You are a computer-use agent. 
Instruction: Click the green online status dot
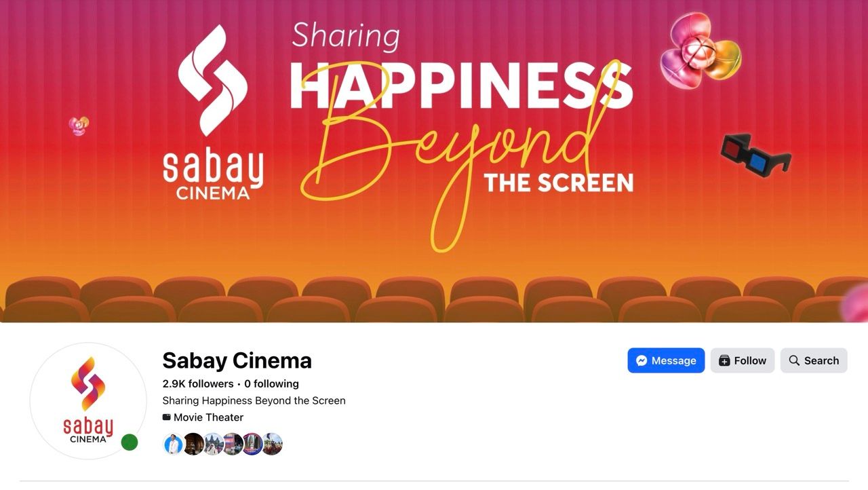coord(130,443)
